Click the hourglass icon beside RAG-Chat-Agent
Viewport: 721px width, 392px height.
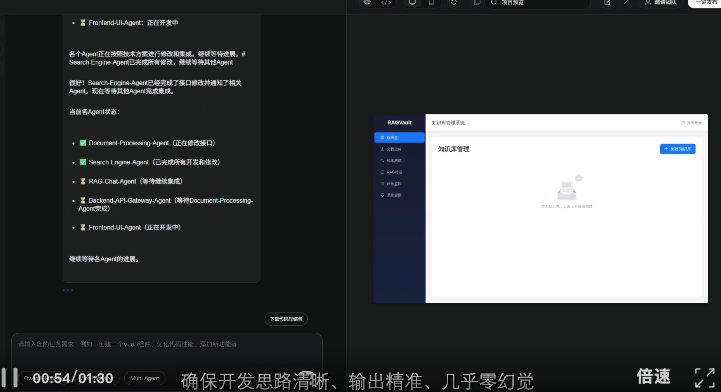point(83,182)
